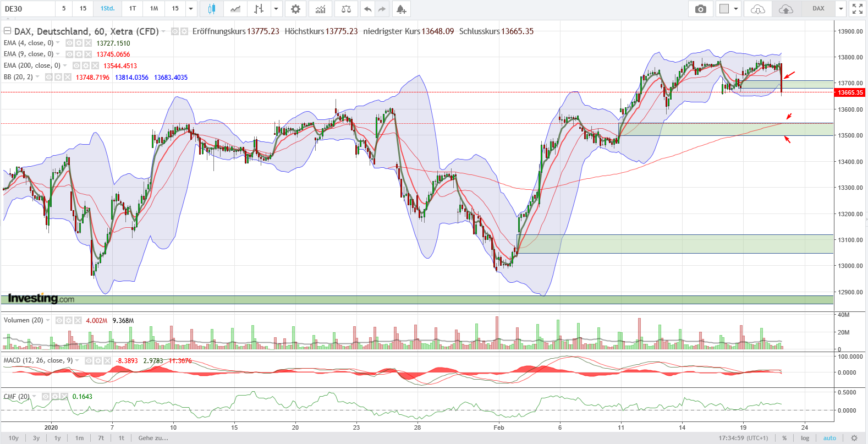
Task: Remove the MACD indicator
Action: 107,361
